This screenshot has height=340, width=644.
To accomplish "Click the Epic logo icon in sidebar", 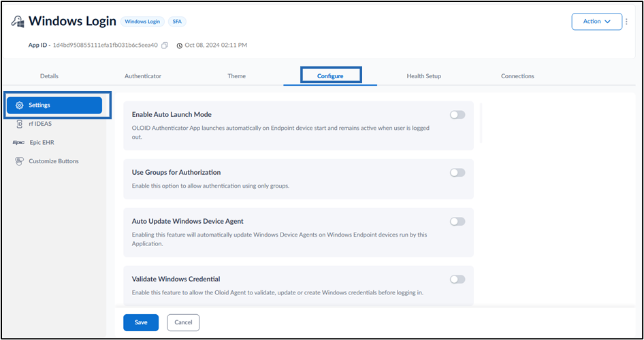I will [x=19, y=143].
